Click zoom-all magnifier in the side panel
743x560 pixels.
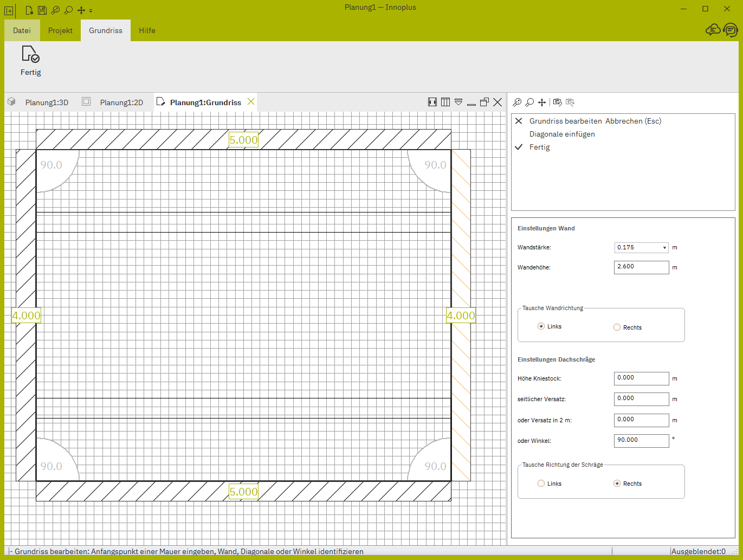[518, 102]
